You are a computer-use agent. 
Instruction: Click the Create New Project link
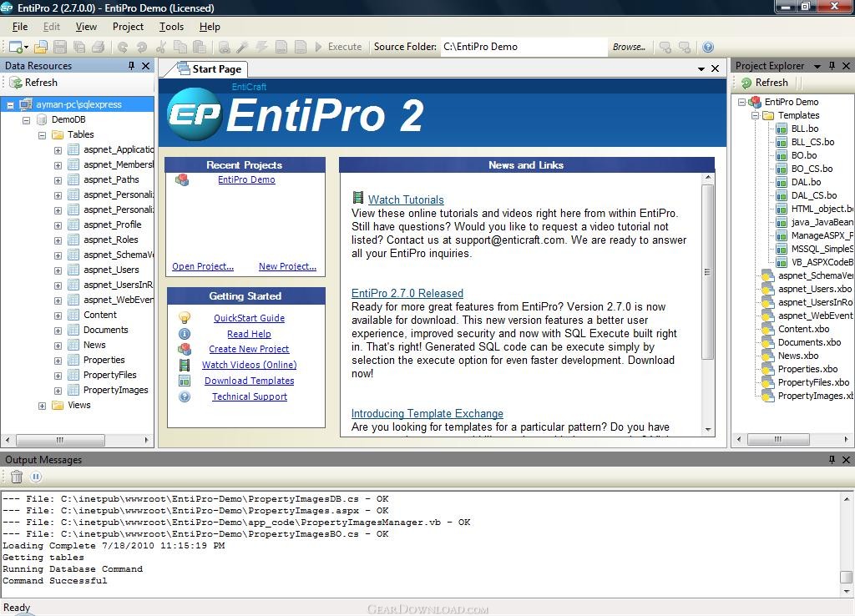(x=249, y=350)
